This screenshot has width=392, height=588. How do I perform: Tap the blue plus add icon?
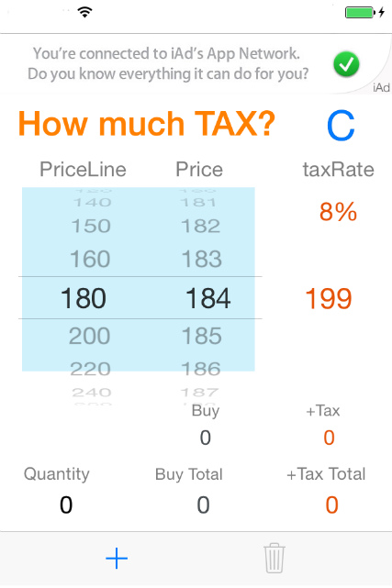tap(117, 559)
